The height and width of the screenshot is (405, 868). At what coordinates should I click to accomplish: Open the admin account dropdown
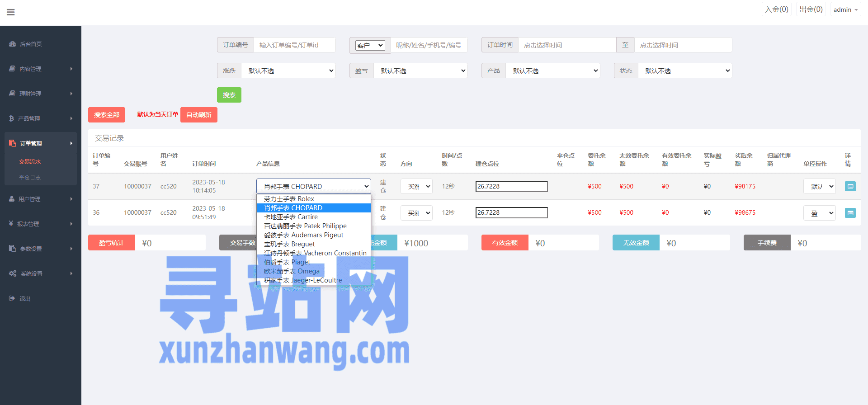[845, 9]
